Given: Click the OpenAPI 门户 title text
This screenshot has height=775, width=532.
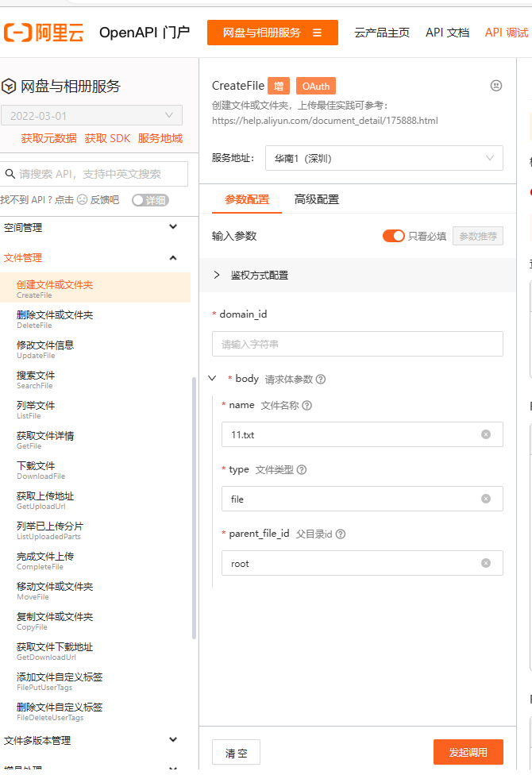Looking at the screenshot, I should pyautogui.click(x=145, y=33).
